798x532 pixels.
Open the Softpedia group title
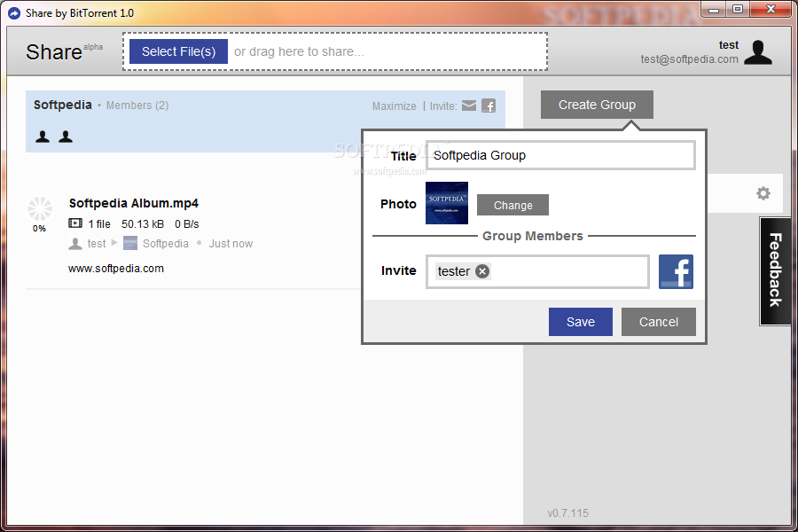[x=63, y=105]
